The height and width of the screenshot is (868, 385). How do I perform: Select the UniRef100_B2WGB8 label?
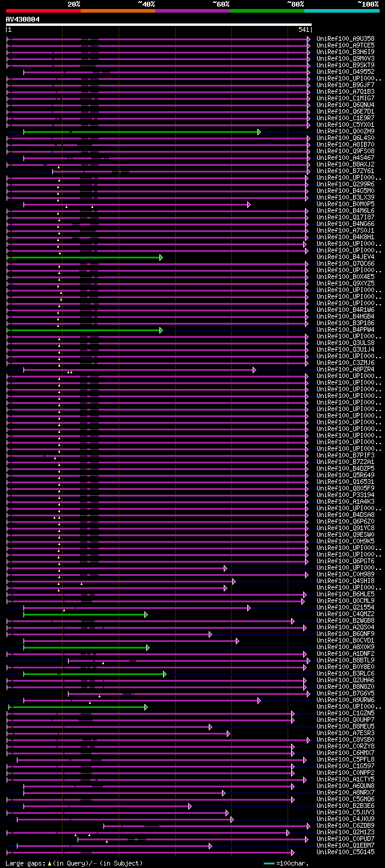point(345,620)
